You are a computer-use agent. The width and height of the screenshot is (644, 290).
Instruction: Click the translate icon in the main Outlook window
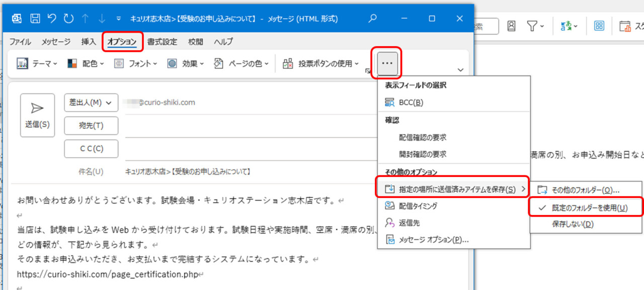pyautogui.click(x=569, y=26)
